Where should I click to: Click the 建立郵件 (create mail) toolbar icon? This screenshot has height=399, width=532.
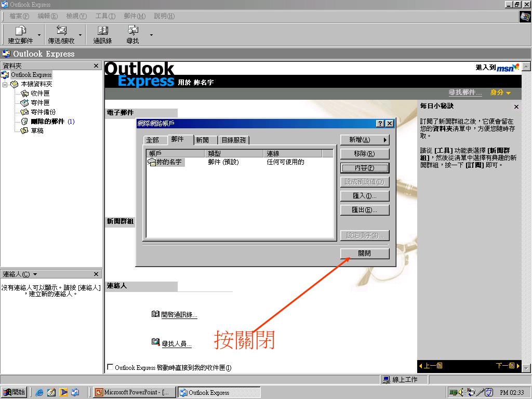pyautogui.click(x=20, y=34)
